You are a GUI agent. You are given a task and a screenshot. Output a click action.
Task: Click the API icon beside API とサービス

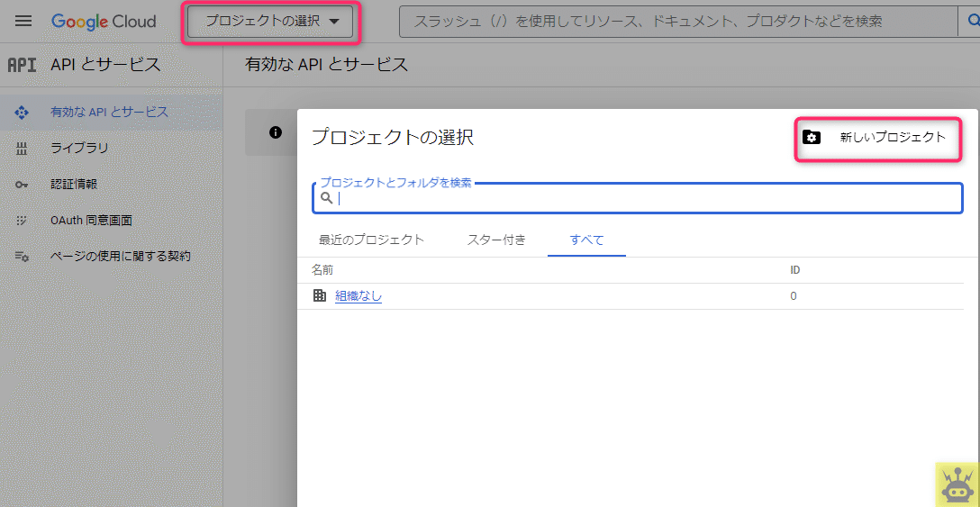[x=22, y=65]
